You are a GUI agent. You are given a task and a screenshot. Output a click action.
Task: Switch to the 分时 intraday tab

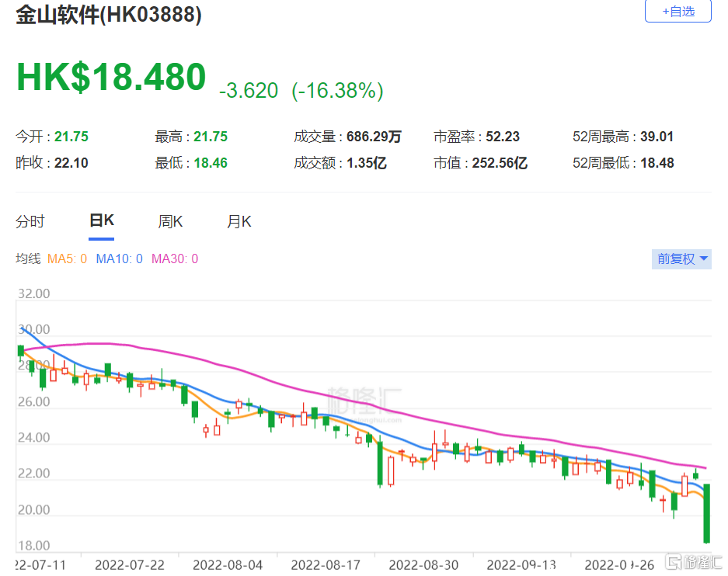coord(30,222)
